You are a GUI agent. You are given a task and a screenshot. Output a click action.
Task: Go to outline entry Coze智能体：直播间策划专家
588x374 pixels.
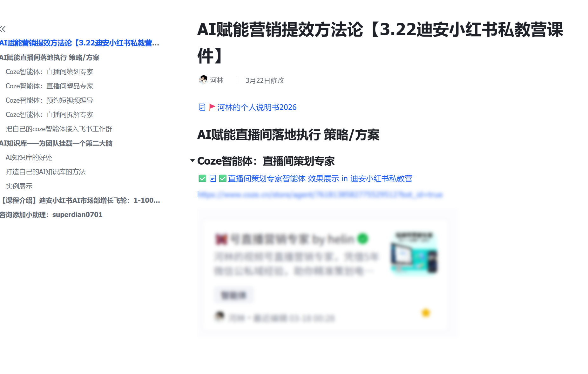click(x=50, y=72)
